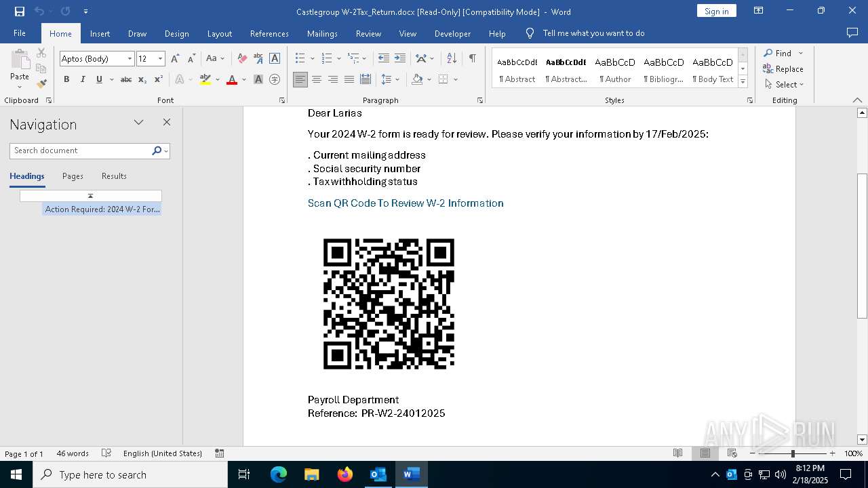Apply center alignment to paragraph

coord(317,79)
